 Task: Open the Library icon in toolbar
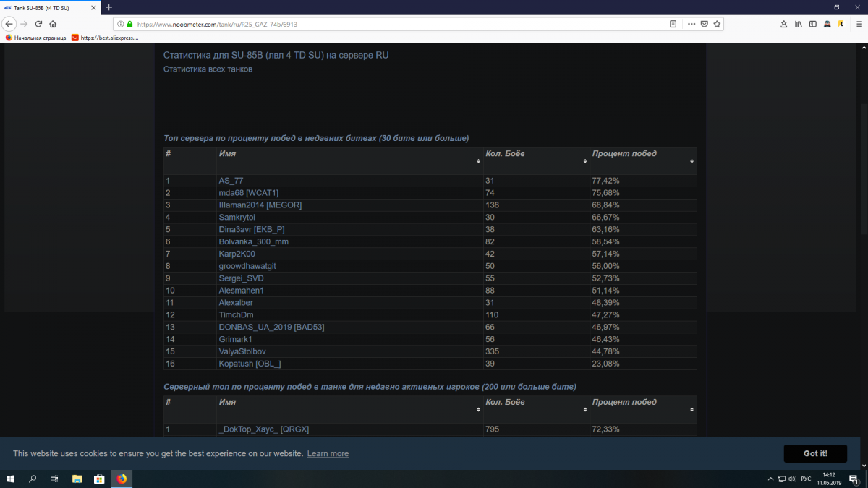(x=799, y=24)
